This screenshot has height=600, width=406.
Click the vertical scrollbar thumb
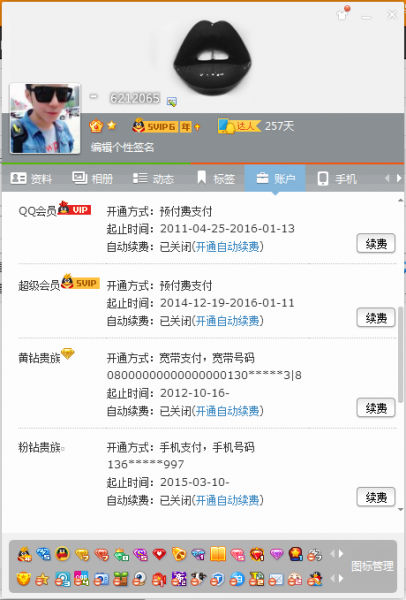point(400,354)
